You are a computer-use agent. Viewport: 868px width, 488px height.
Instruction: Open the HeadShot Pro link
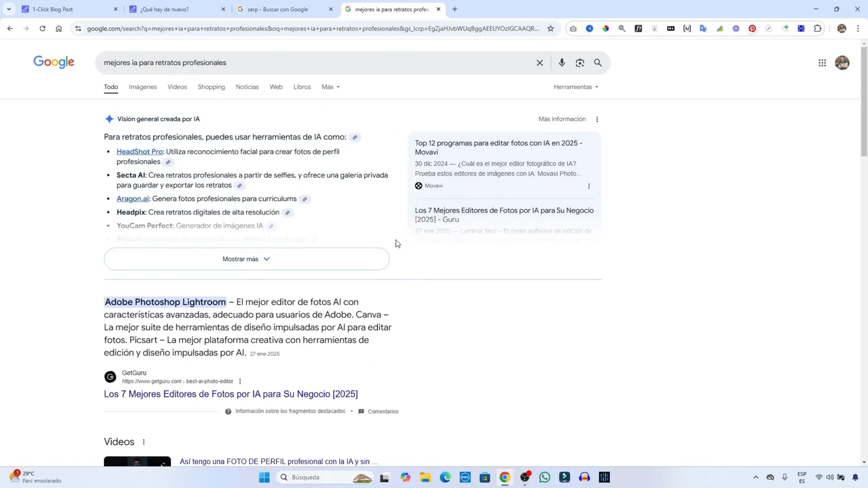pyautogui.click(x=139, y=151)
